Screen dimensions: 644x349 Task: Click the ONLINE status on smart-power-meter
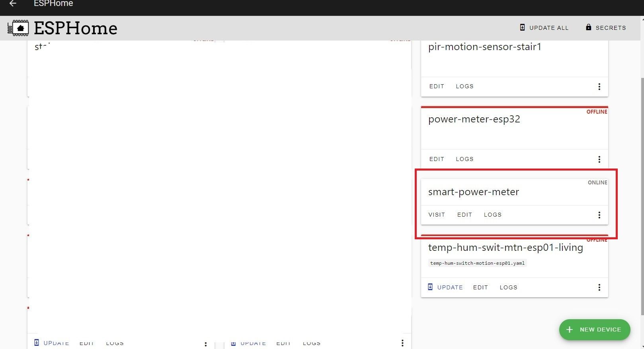coord(597,182)
